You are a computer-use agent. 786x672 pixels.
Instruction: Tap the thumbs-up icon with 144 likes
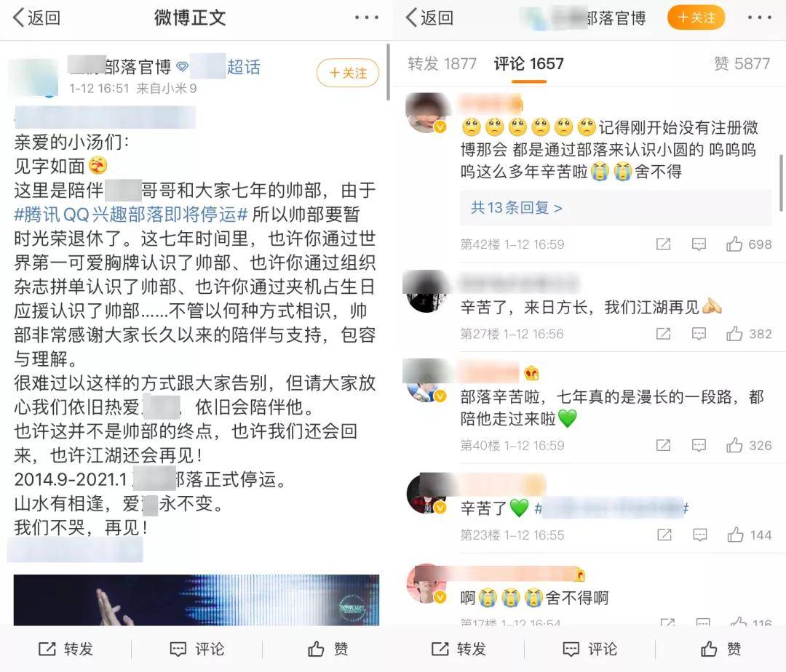pos(735,535)
